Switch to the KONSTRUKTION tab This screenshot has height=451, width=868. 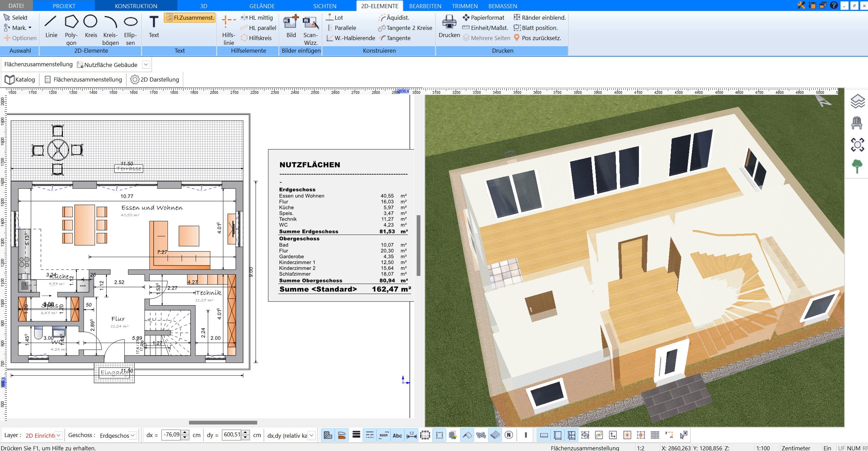(x=136, y=6)
